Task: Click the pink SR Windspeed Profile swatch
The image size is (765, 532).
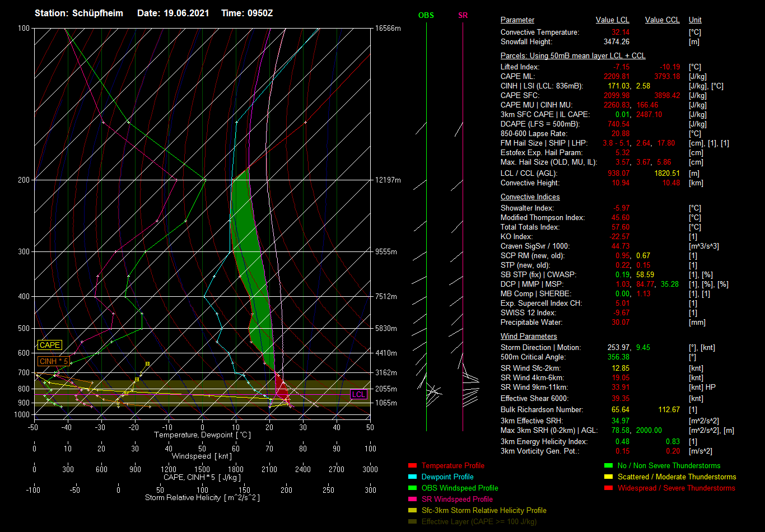Action: 413,500
